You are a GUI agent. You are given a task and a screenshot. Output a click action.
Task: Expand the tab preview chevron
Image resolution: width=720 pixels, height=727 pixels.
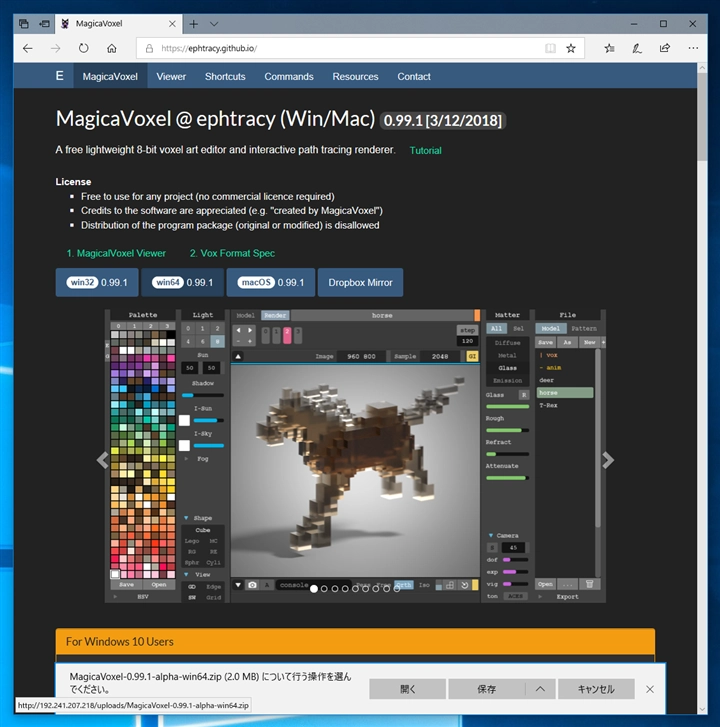(x=214, y=24)
